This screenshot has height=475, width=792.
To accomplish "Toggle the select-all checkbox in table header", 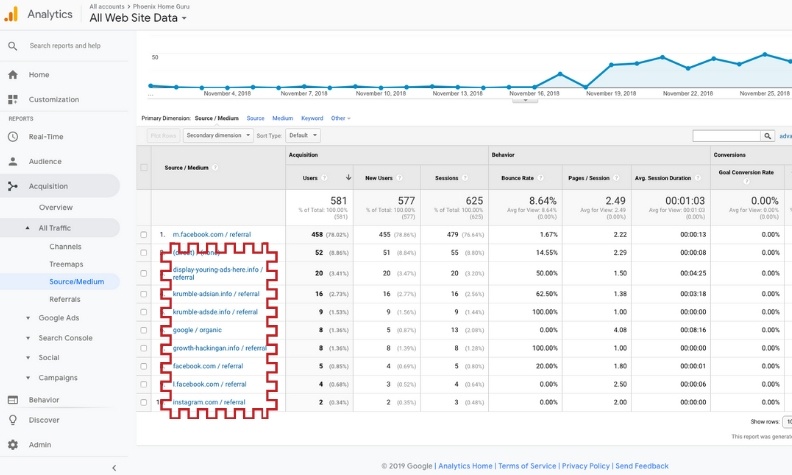I will coord(144,167).
